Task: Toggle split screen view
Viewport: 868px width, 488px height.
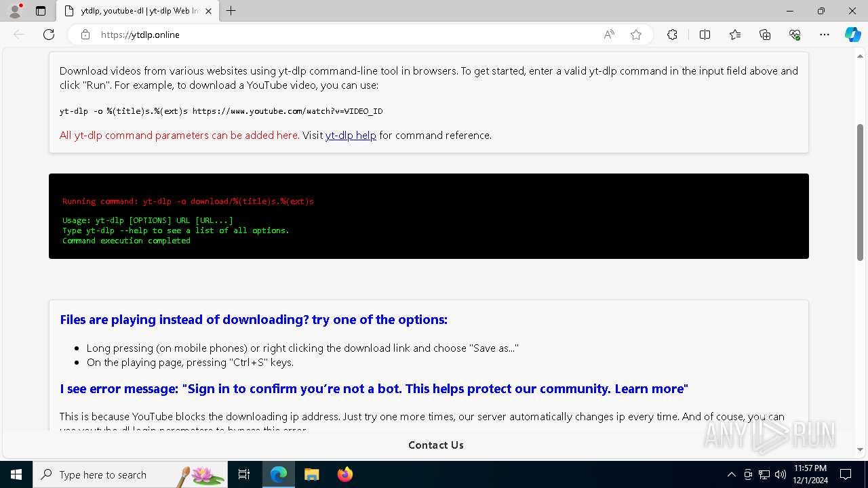Action: [705, 35]
